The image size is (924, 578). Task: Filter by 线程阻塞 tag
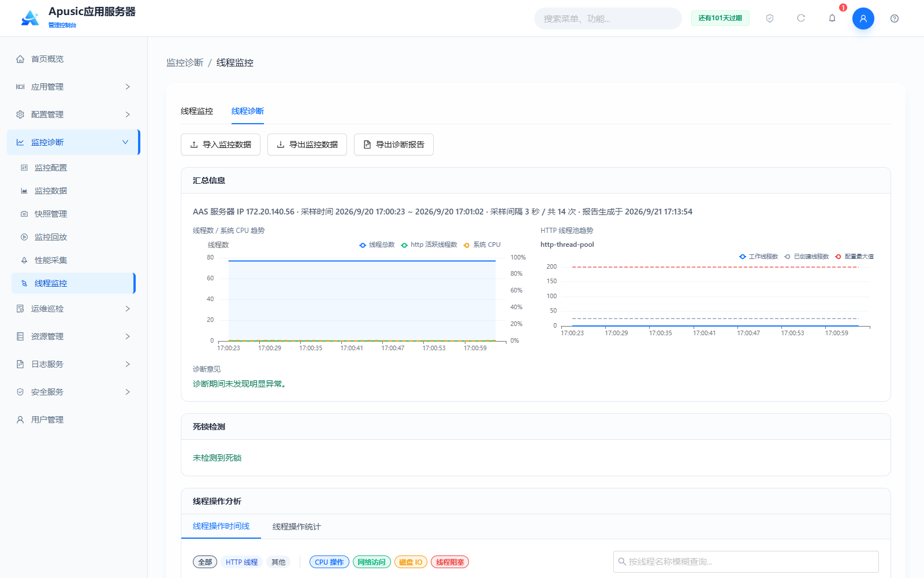450,562
